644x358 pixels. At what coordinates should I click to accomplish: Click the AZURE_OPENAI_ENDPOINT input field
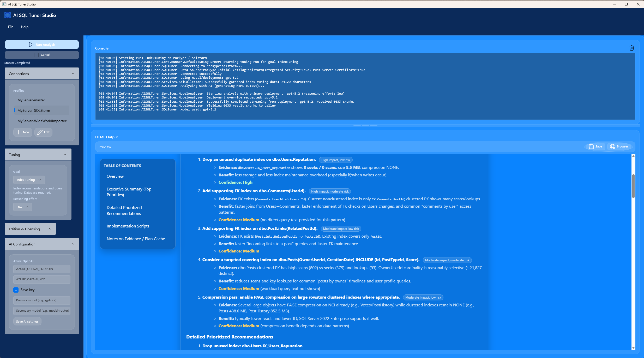click(x=42, y=269)
